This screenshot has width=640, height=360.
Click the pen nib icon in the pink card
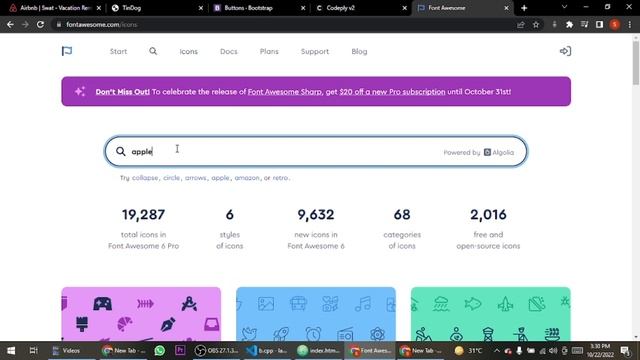[x=168, y=324]
